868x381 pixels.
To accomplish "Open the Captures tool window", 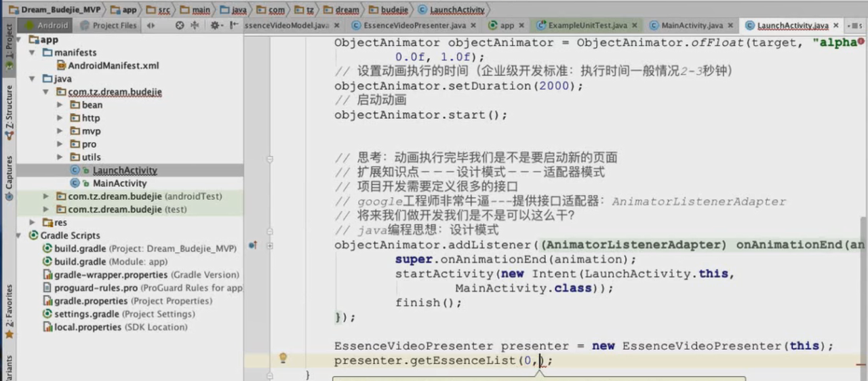I will coord(9,178).
